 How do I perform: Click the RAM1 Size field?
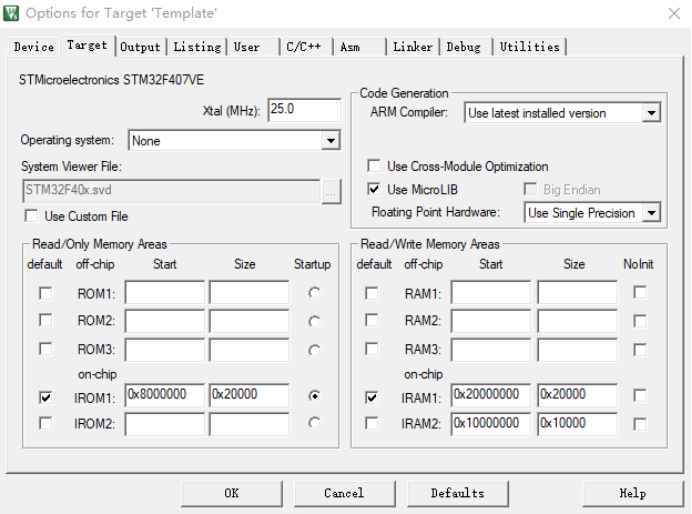[x=577, y=292]
